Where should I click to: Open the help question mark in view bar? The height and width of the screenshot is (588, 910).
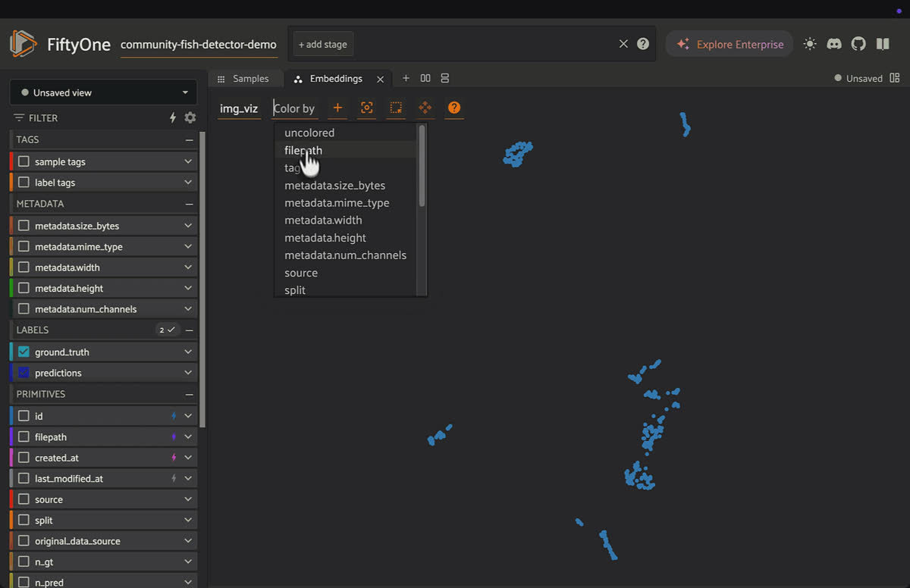(x=643, y=44)
